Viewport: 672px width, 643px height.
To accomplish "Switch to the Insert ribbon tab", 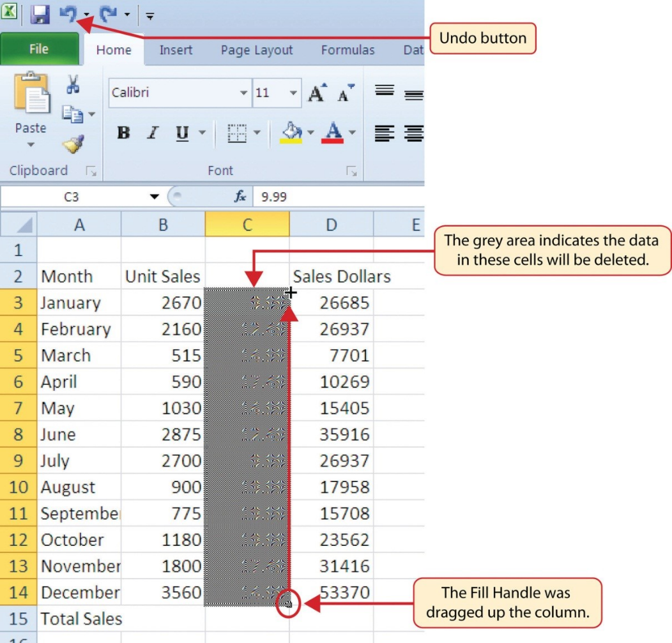I will click(175, 50).
